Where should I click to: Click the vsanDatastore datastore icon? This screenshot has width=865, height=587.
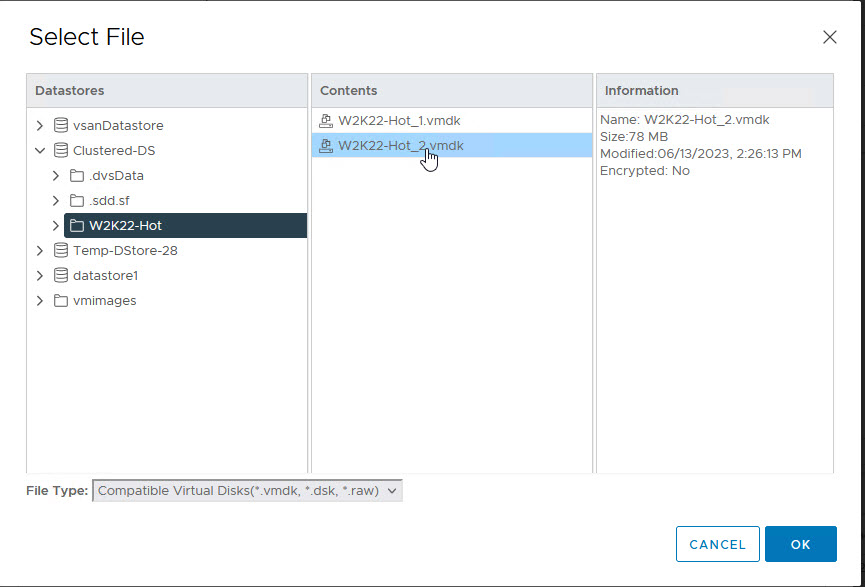click(61, 126)
